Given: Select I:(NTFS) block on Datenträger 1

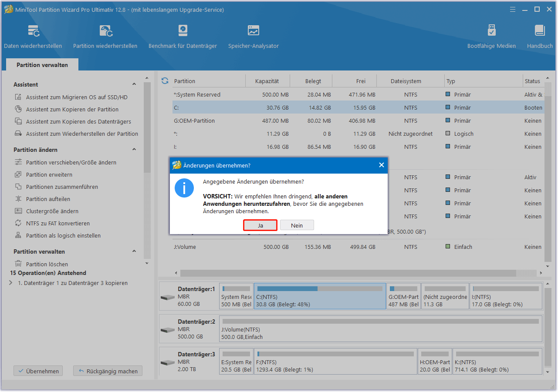Looking at the screenshot, I should (506, 296).
